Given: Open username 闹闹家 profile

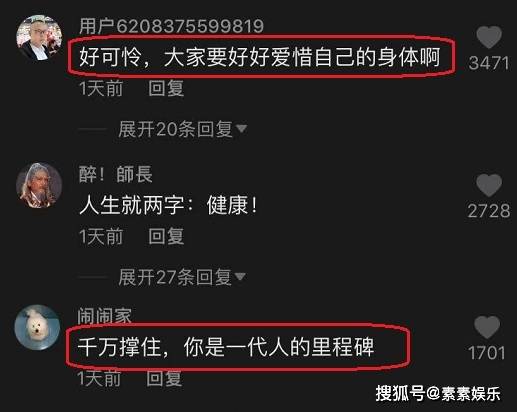Looking at the screenshot, I should (104, 316).
